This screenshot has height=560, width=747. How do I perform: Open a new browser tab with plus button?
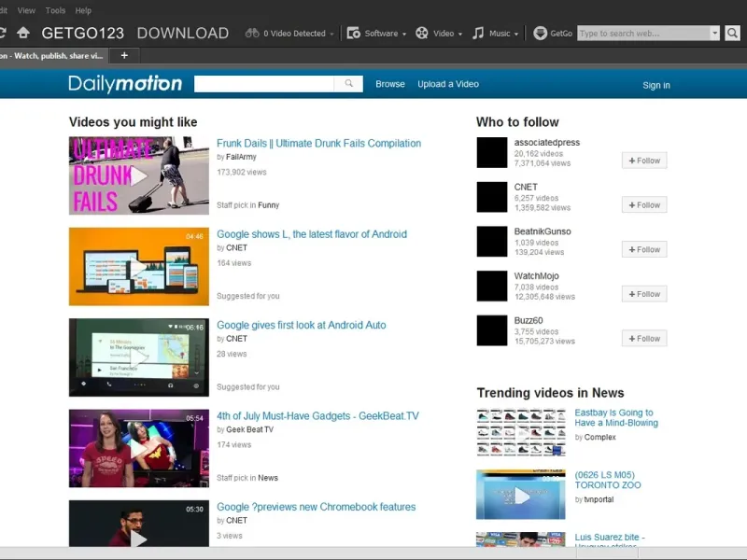124,55
